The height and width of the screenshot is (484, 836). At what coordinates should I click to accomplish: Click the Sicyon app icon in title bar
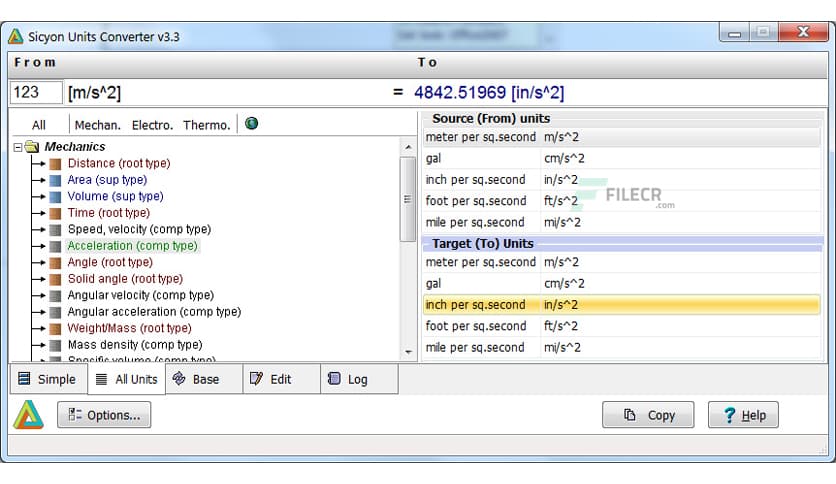click(x=15, y=36)
